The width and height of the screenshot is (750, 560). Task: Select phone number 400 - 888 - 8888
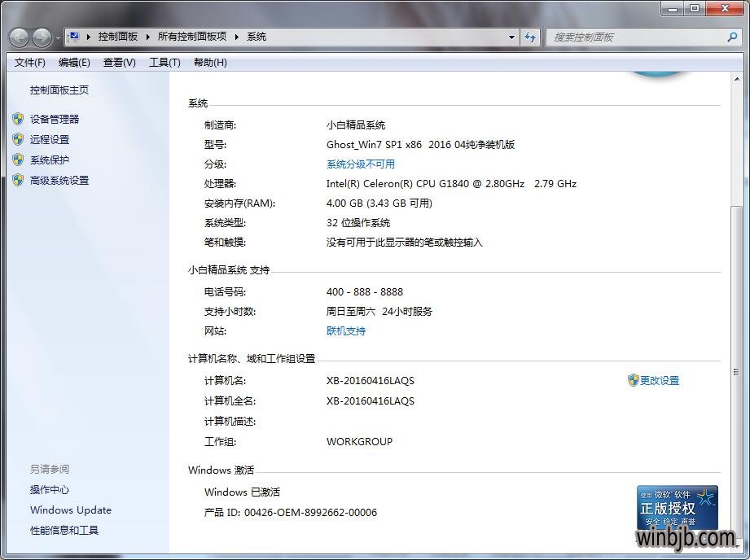tap(365, 291)
